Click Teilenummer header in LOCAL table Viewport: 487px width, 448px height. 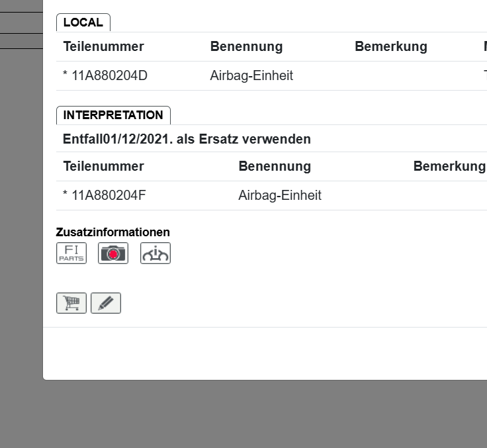point(103,47)
